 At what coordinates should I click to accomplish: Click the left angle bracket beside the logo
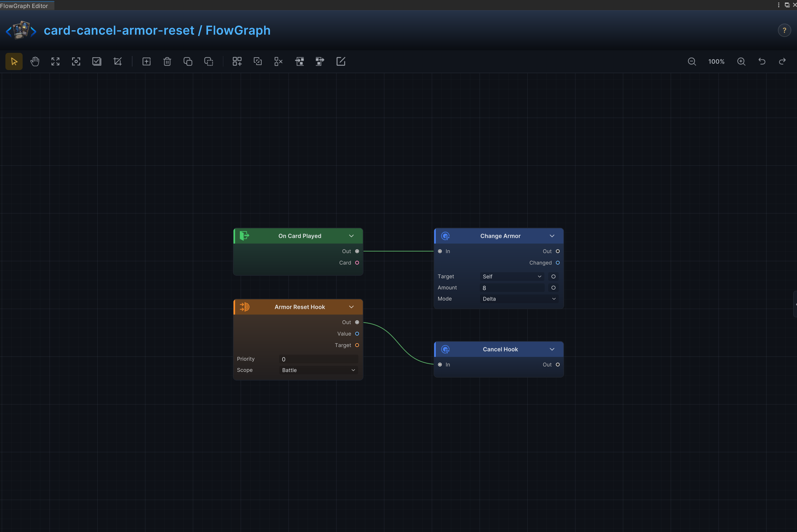(x=9, y=32)
